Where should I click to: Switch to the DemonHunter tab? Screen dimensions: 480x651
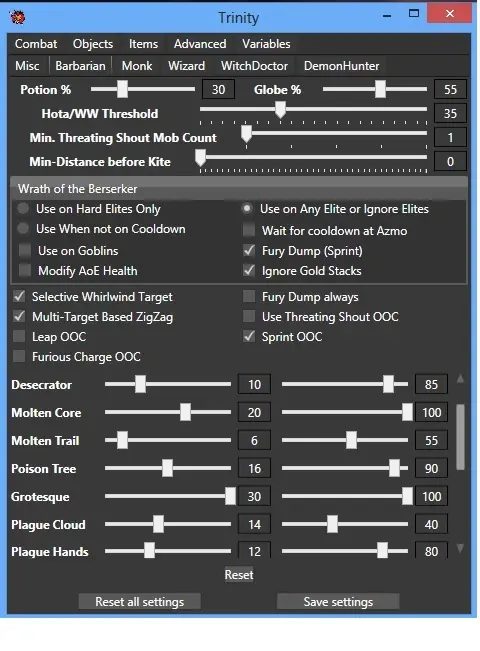(341, 66)
